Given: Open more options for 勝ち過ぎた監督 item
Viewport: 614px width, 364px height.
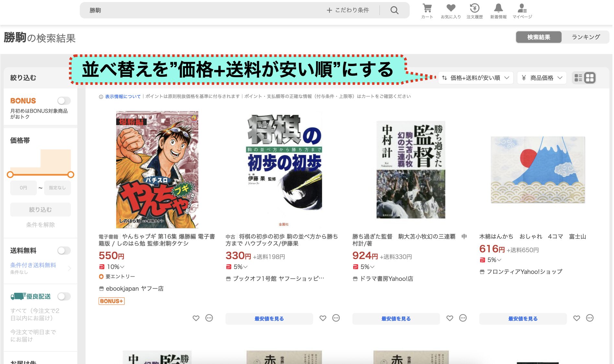Looking at the screenshot, I should coord(463,318).
